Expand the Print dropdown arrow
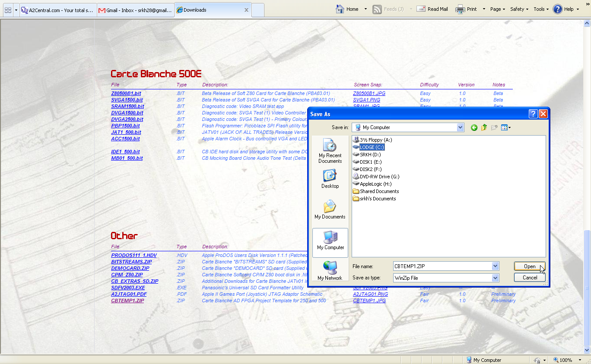The image size is (591, 364). click(x=484, y=9)
